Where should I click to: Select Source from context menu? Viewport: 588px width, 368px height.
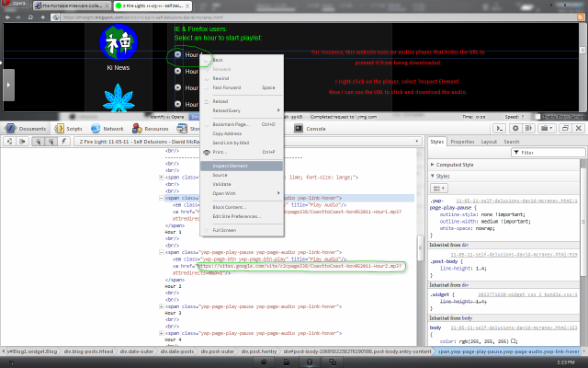(242, 175)
